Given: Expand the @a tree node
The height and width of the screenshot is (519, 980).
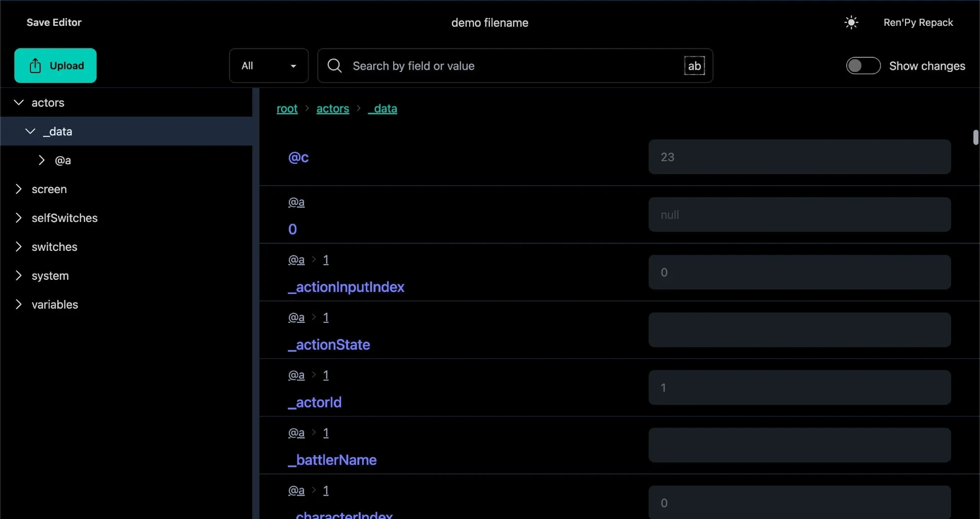Looking at the screenshot, I should coord(42,160).
